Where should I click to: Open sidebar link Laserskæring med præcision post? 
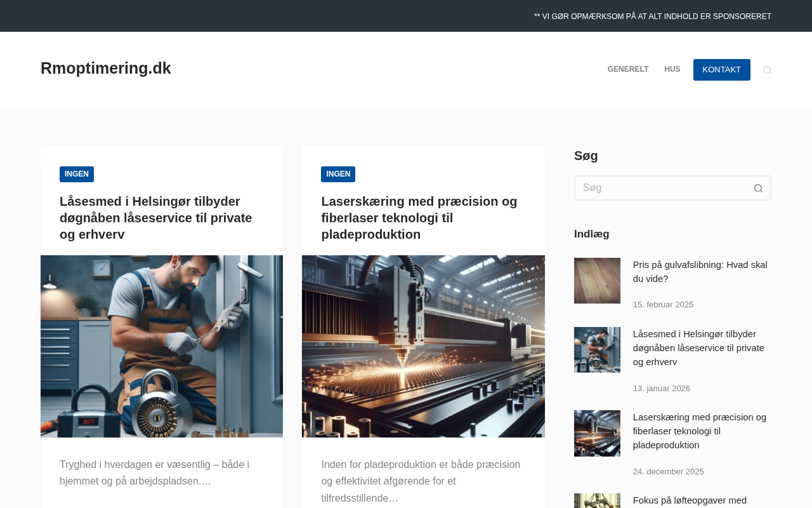click(700, 431)
